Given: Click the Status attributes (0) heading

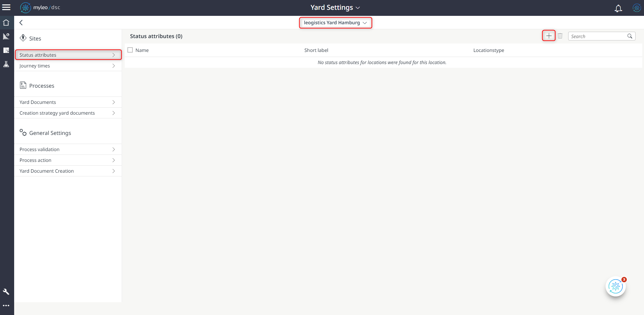Looking at the screenshot, I should (156, 36).
